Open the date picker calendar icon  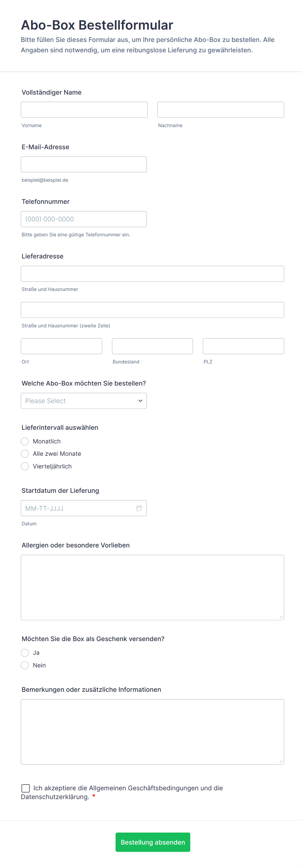click(139, 508)
